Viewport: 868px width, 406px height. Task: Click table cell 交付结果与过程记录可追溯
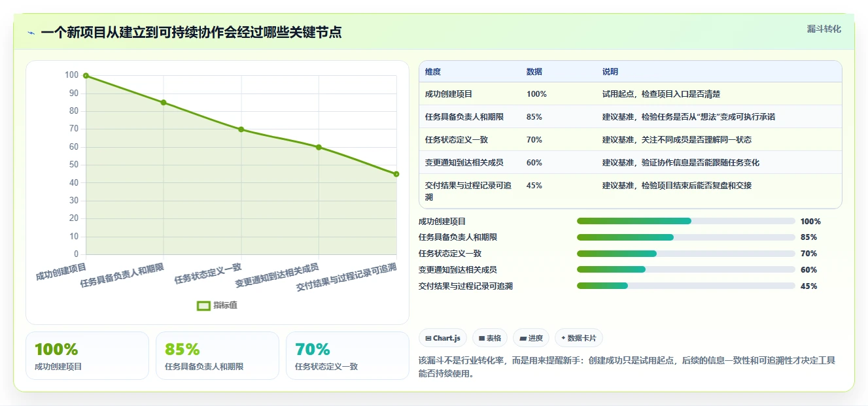pos(468,192)
